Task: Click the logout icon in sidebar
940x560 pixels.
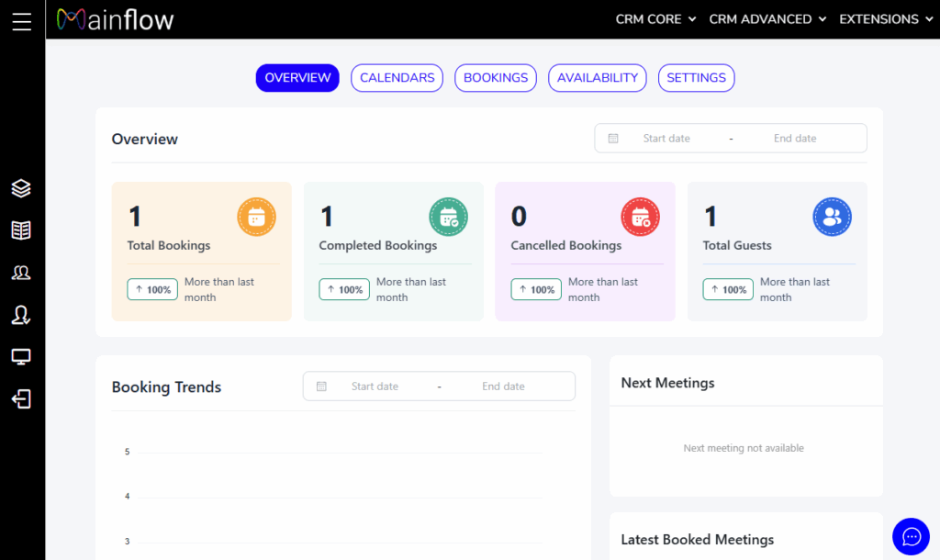Action: [21, 398]
